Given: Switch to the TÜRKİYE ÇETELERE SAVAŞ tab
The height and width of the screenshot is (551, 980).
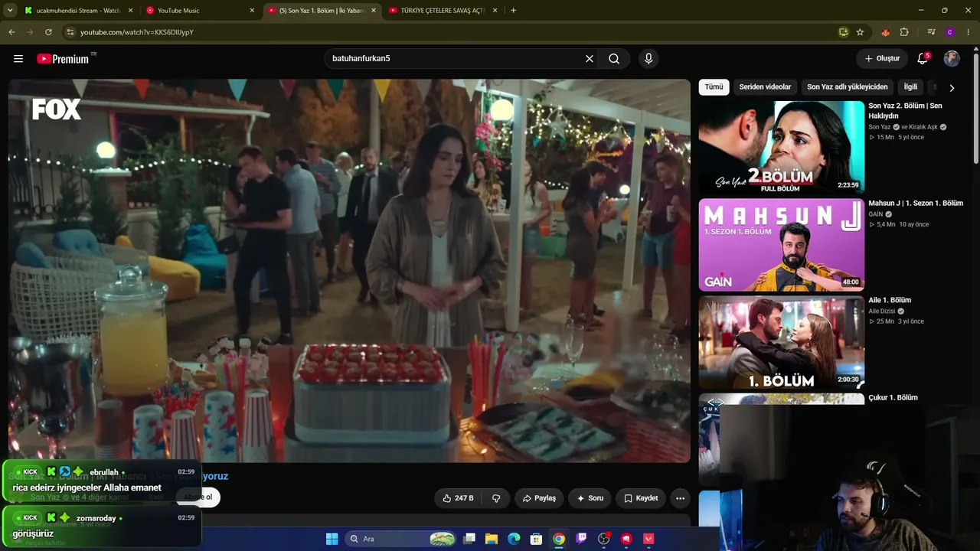Looking at the screenshot, I should [x=444, y=11].
